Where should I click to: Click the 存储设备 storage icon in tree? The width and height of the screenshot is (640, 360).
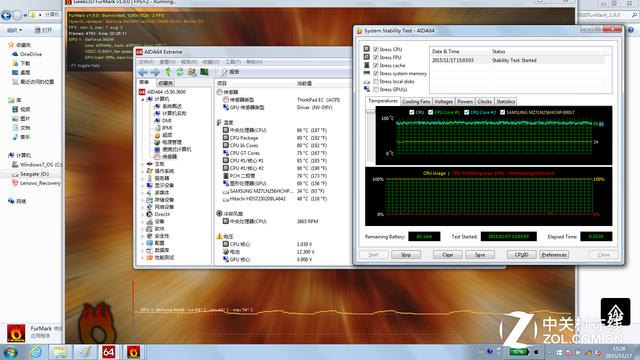pyautogui.click(x=150, y=200)
